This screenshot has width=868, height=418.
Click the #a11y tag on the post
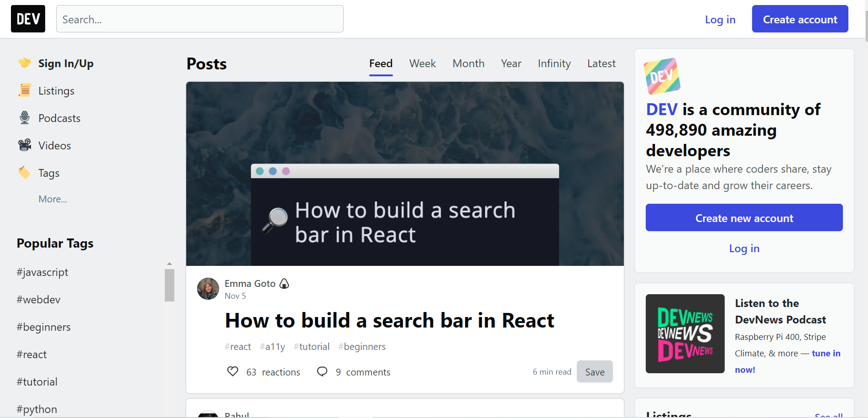click(272, 347)
